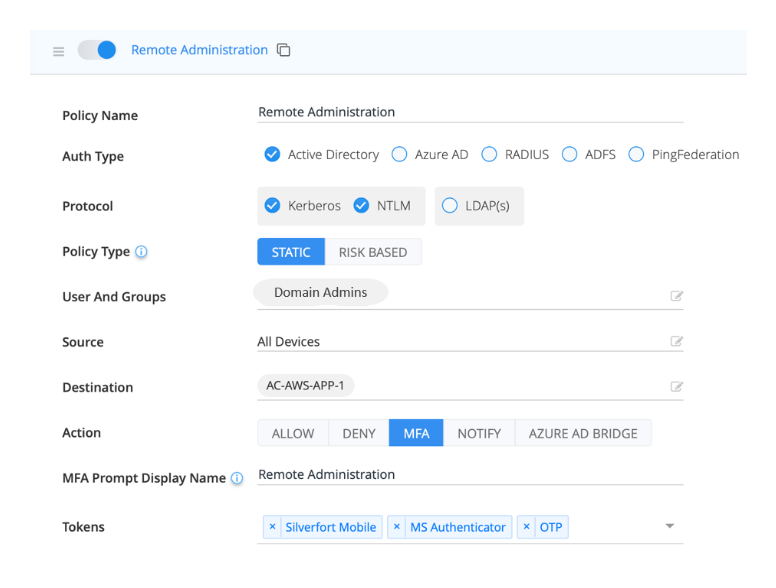Click the Source edit pencil icon
Image resolution: width=776 pixels, height=588 pixels.
pos(677,342)
